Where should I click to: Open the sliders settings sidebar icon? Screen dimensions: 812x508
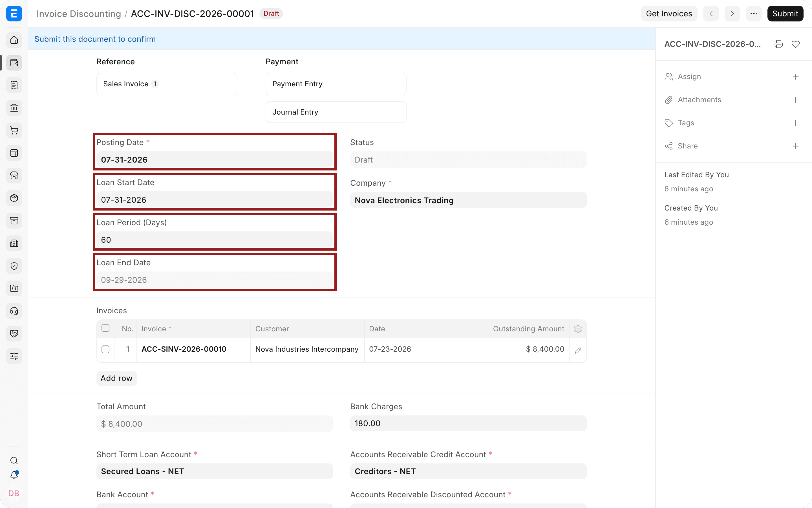tap(14, 356)
